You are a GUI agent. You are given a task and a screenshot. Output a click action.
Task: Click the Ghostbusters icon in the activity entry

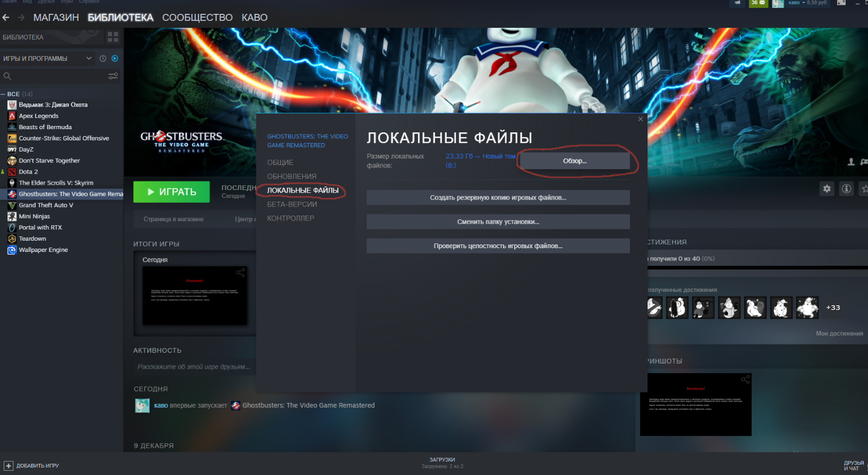coord(235,406)
